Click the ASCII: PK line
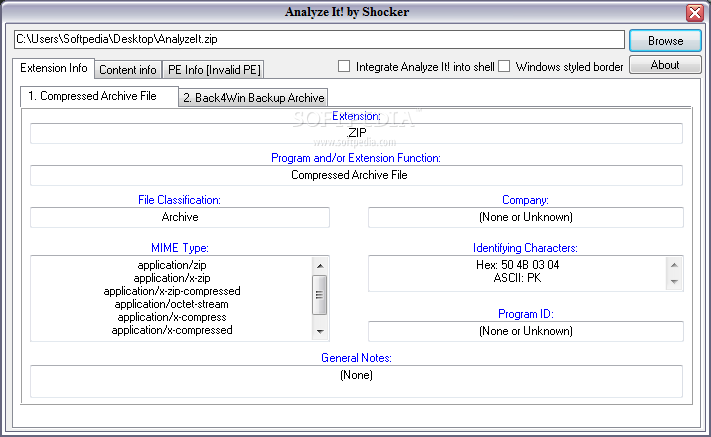711x437 pixels. (x=517, y=278)
